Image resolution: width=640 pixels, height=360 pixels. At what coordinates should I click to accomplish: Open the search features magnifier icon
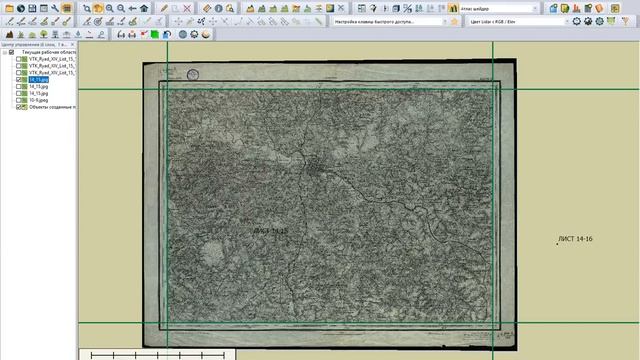[x=230, y=8]
